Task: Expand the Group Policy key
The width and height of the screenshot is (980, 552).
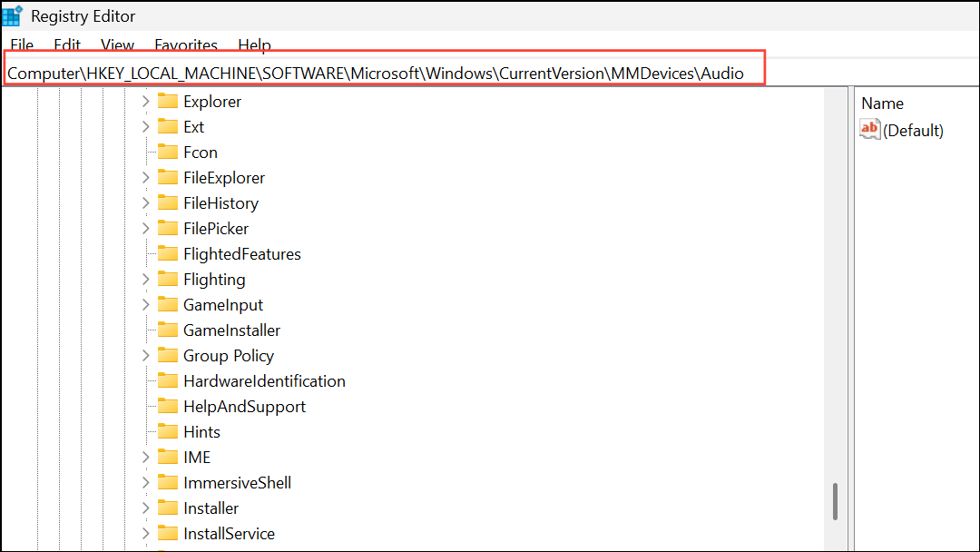Action: [145, 356]
